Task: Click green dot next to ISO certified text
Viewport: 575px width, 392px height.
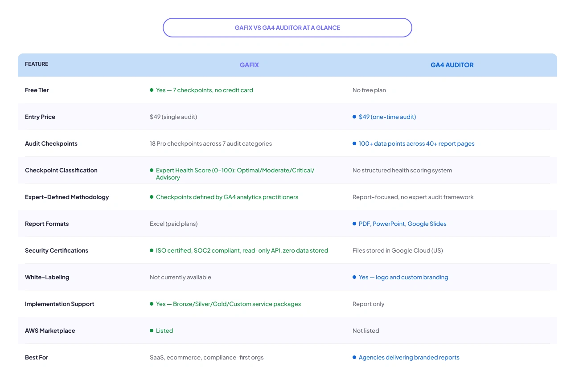Action: 152,250
